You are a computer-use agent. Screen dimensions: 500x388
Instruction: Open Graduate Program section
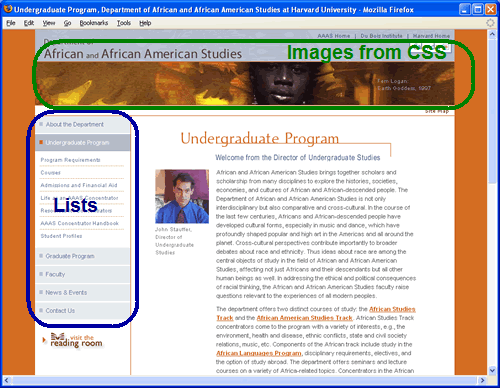[83, 256]
